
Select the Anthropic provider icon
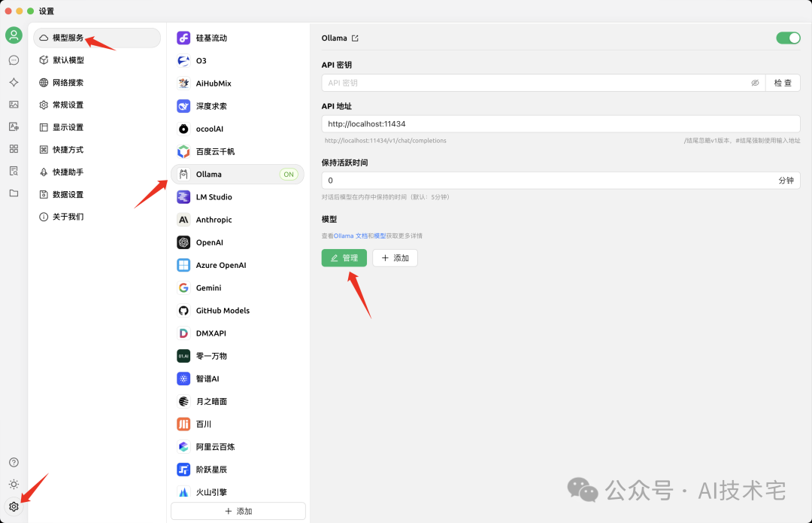(x=183, y=220)
